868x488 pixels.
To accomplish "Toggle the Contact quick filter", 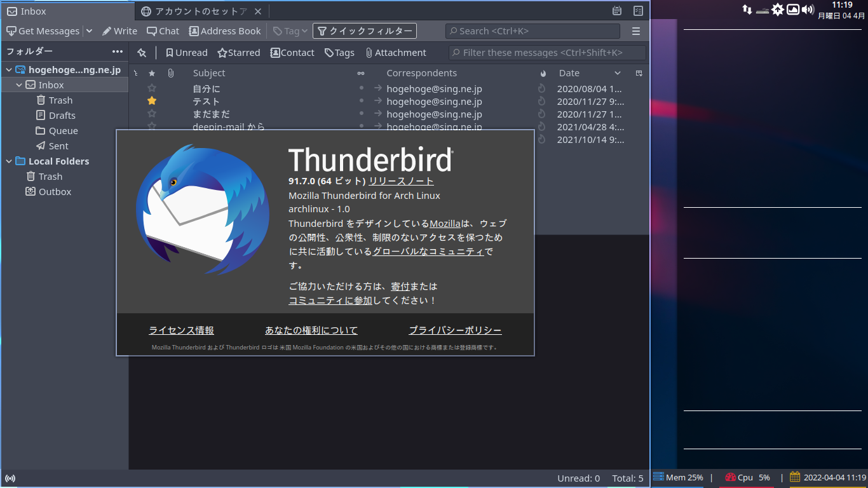I will click(292, 53).
